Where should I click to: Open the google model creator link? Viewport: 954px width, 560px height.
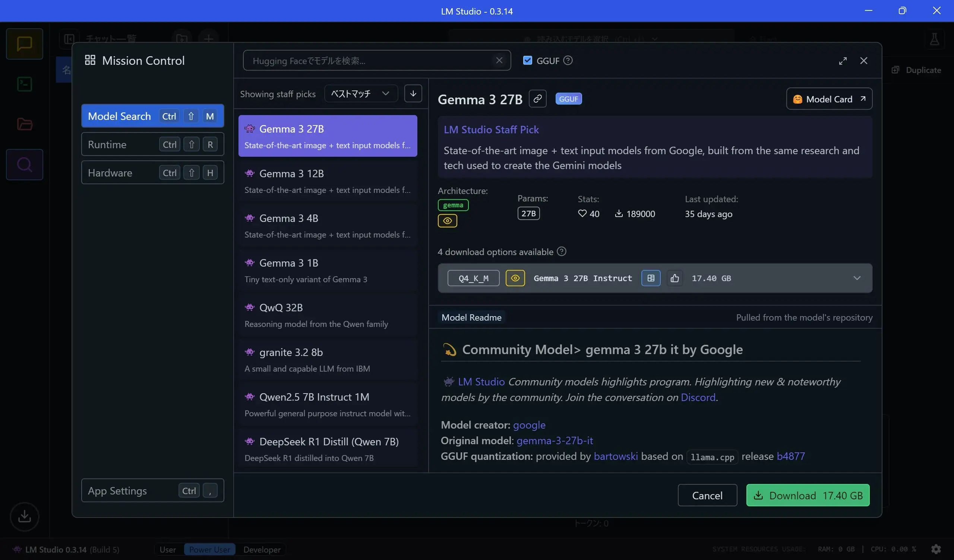[x=529, y=424]
